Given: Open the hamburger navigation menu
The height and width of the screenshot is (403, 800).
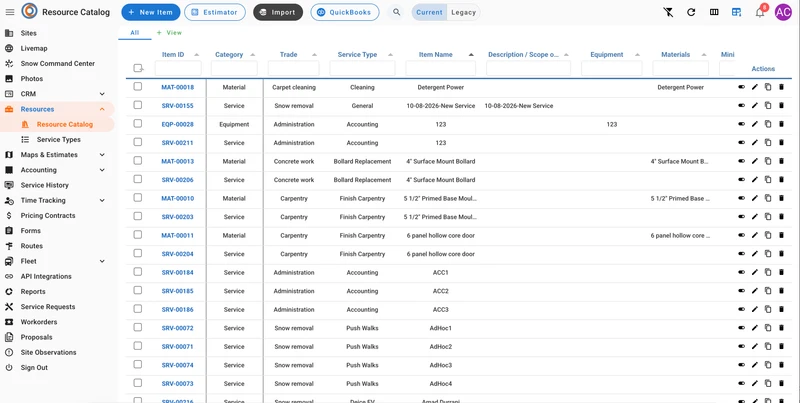Looking at the screenshot, I should pyautogui.click(x=10, y=12).
